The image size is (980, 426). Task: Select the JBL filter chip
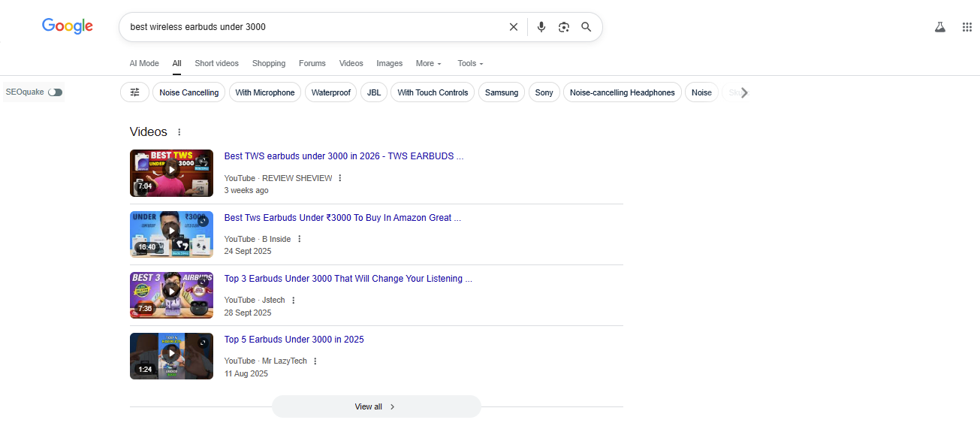[374, 92]
